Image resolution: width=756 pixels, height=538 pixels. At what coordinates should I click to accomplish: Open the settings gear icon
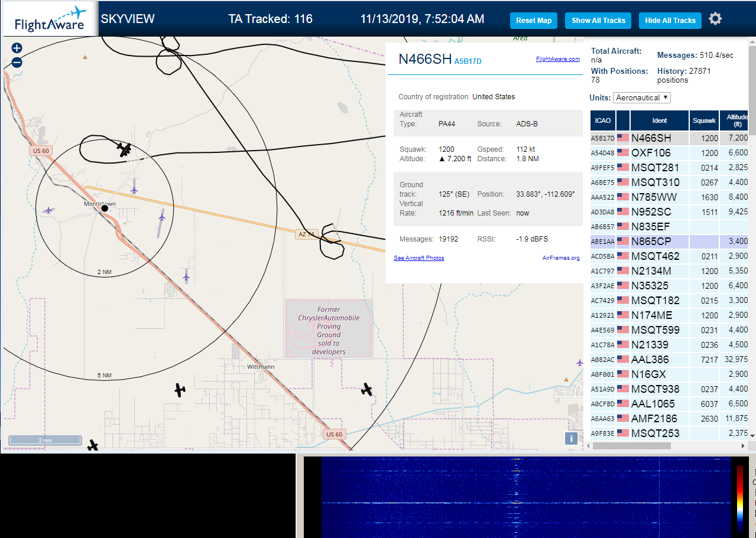tap(715, 19)
